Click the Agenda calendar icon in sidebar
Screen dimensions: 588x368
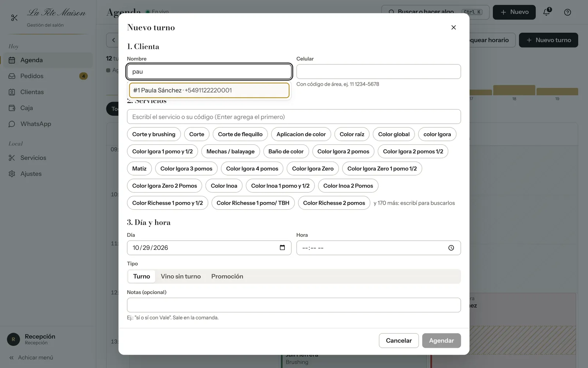click(x=12, y=60)
